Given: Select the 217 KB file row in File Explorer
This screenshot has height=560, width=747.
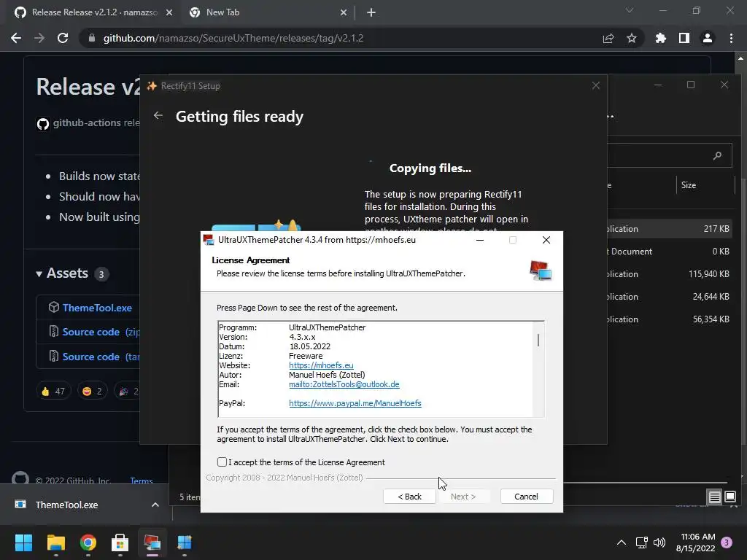Looking at the screenshot, I should tap(670, 228).
